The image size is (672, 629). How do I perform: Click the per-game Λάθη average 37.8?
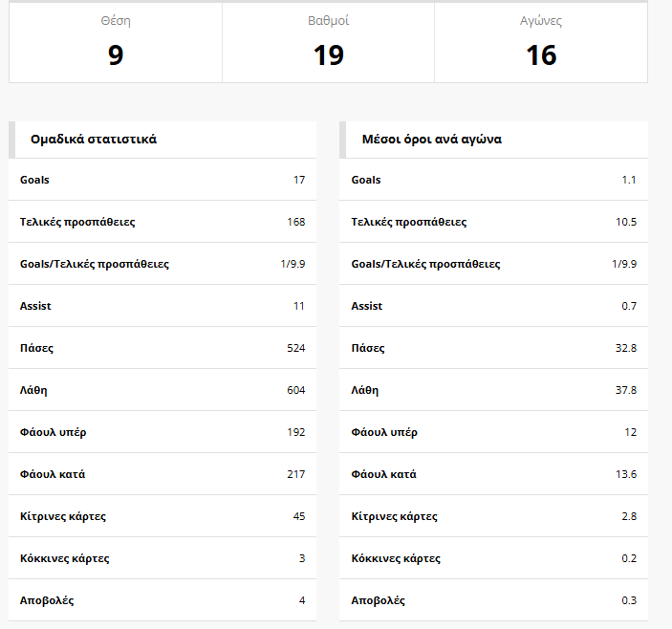coord(626,390)
